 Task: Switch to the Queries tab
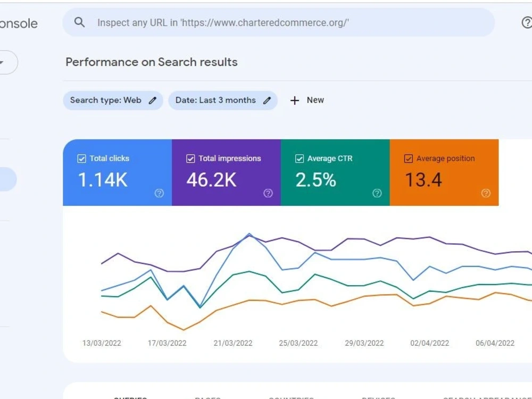click(x=130, y=397)
